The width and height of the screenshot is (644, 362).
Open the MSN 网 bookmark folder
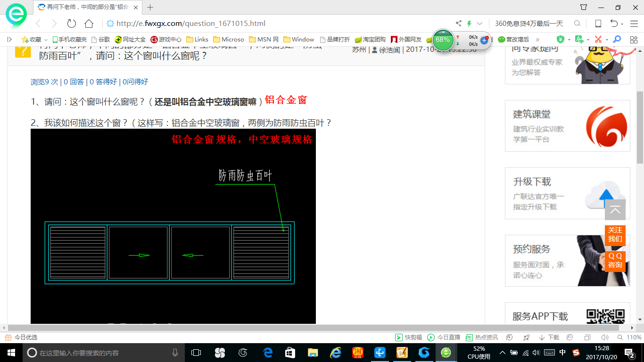pyautogui.click(x=264, y=40)
